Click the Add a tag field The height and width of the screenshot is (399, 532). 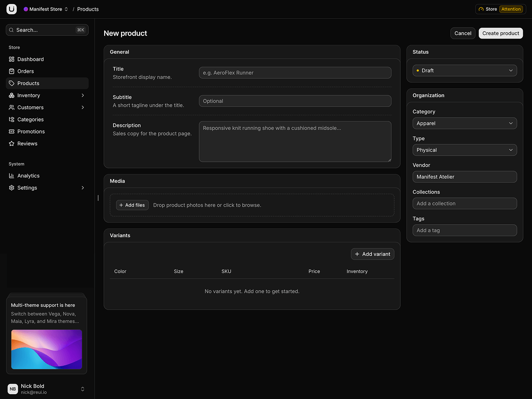pyautogui.click(x=465, y=230)
